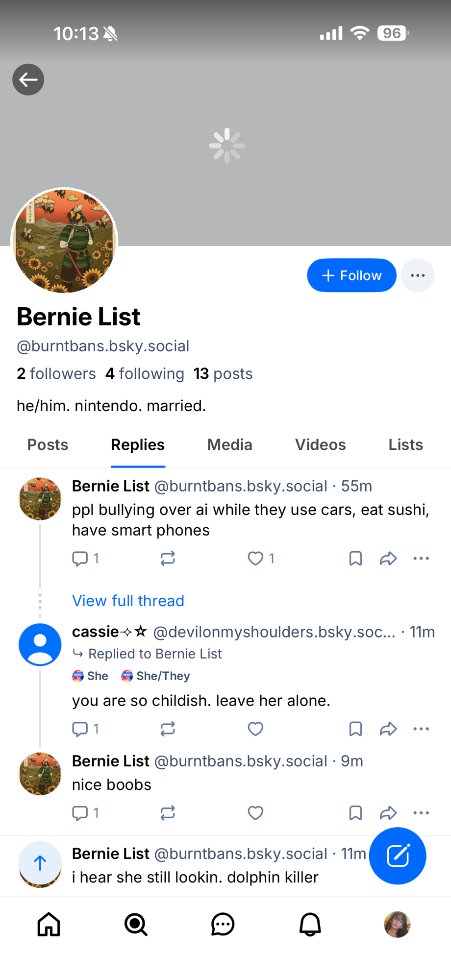Open the Home feed icon
The image size is (451, 980).
(x=49, y=925)
